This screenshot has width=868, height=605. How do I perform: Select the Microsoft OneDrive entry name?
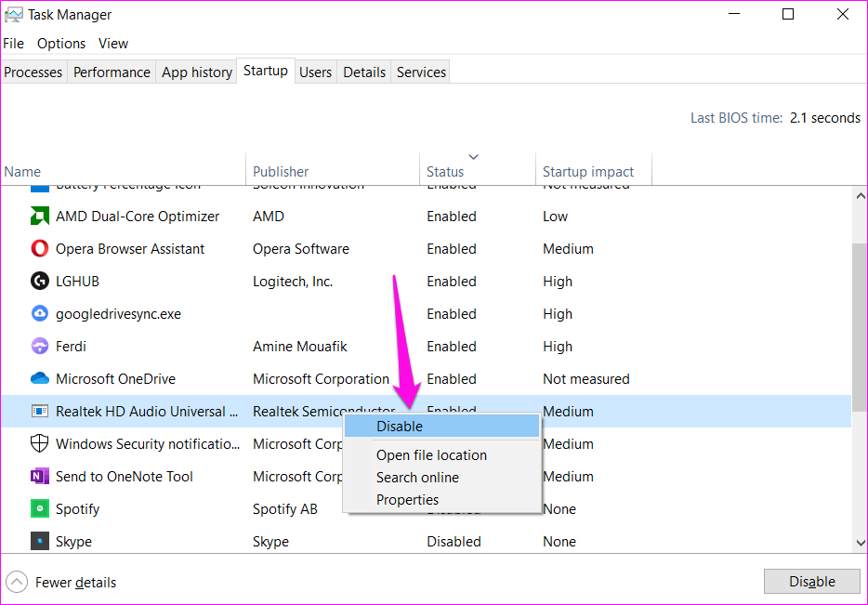click(x=115, y=378)
